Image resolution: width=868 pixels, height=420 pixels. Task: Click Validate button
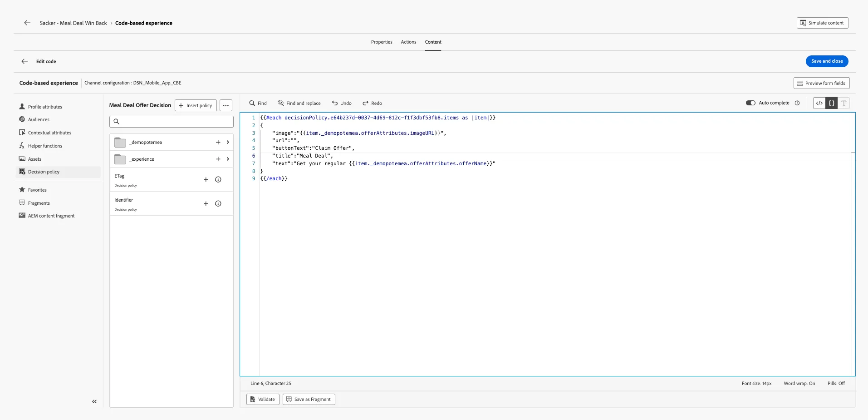(x=263, y=399)
